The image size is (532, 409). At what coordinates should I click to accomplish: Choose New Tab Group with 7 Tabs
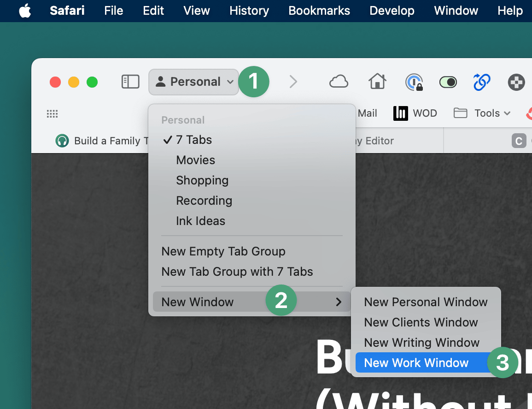252,272
